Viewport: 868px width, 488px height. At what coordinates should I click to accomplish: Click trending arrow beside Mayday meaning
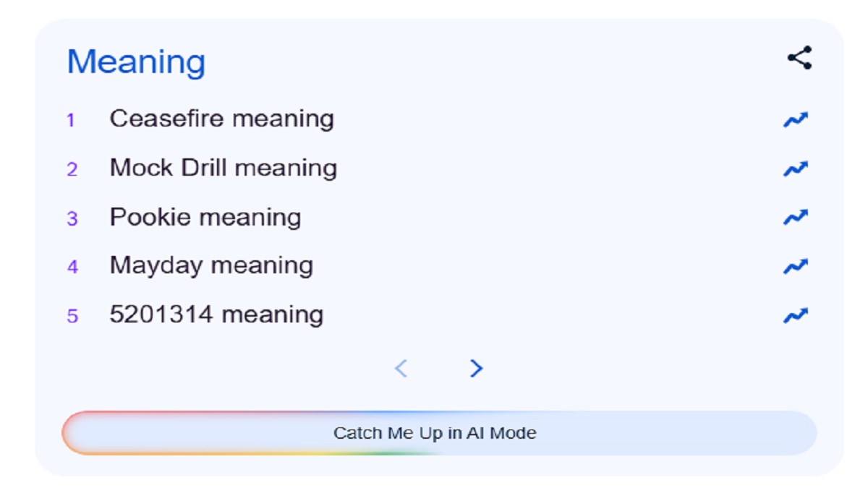pos(795,267)
